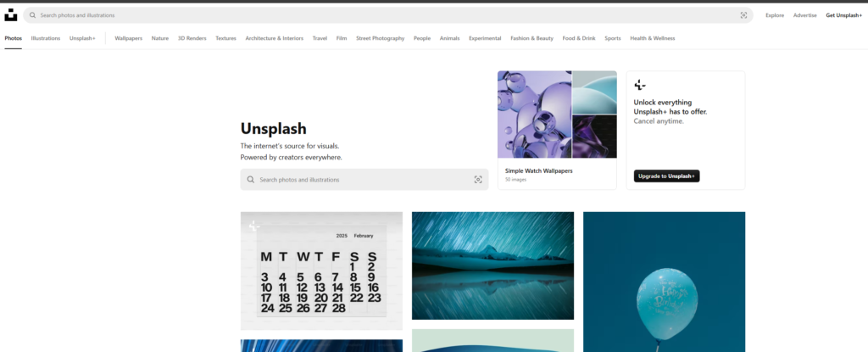Open the Textures category

pos(225,38)
